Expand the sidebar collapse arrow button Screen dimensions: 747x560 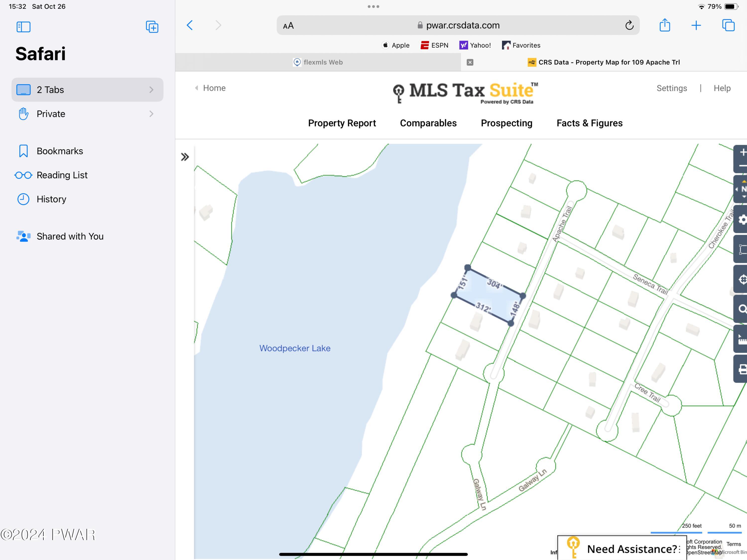coord(185,156)
